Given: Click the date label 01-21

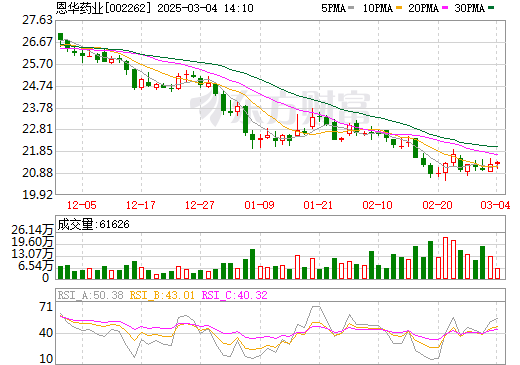Looking at the screenshot, I should pyautogui.click(x=318, y=205).
